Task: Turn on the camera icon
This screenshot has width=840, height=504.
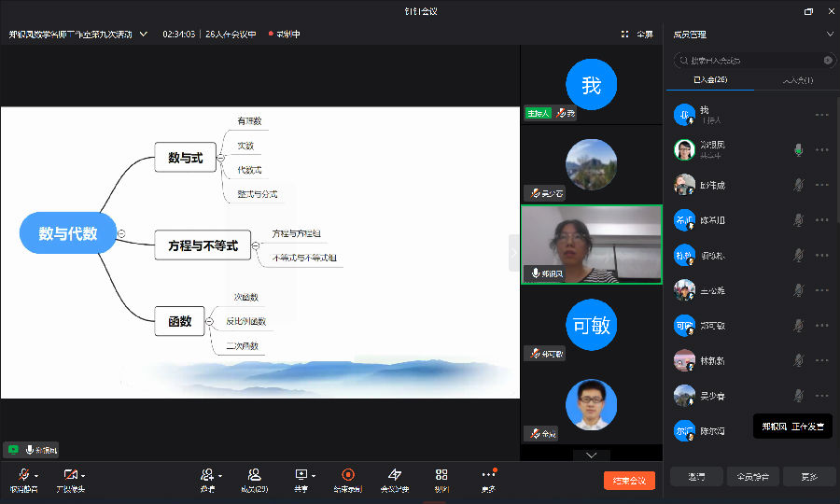Action: pos(70,475)
